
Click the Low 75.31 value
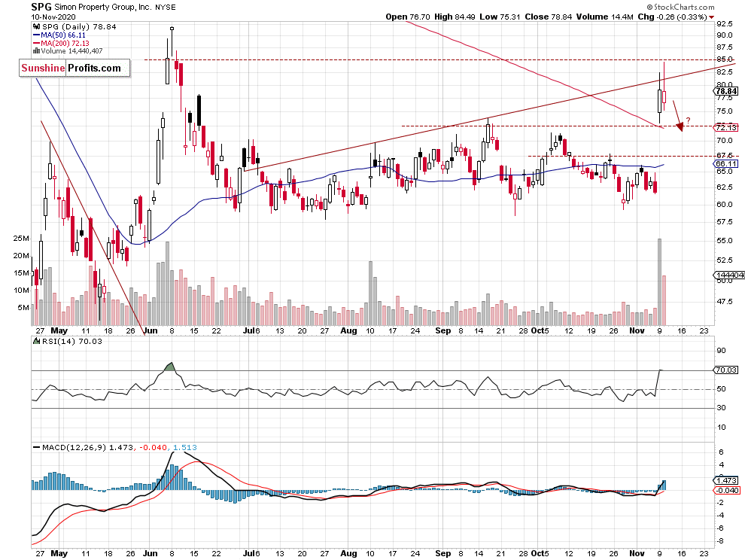[500, 17]
